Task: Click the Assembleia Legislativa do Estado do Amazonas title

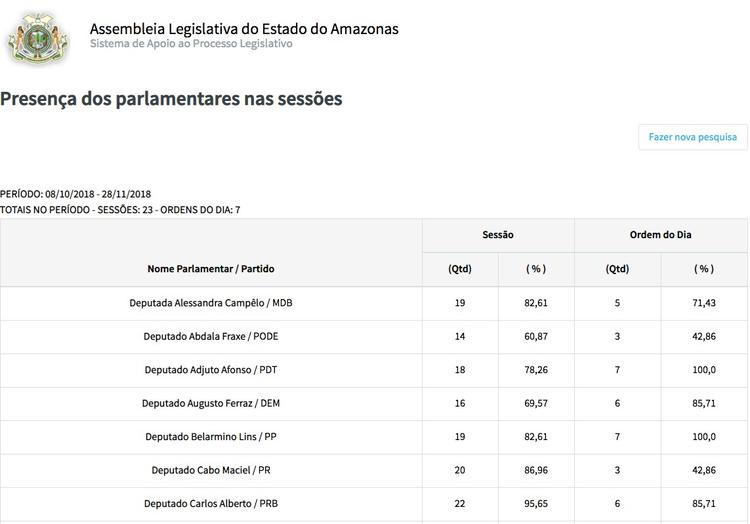Action: (x=244, y=28)
